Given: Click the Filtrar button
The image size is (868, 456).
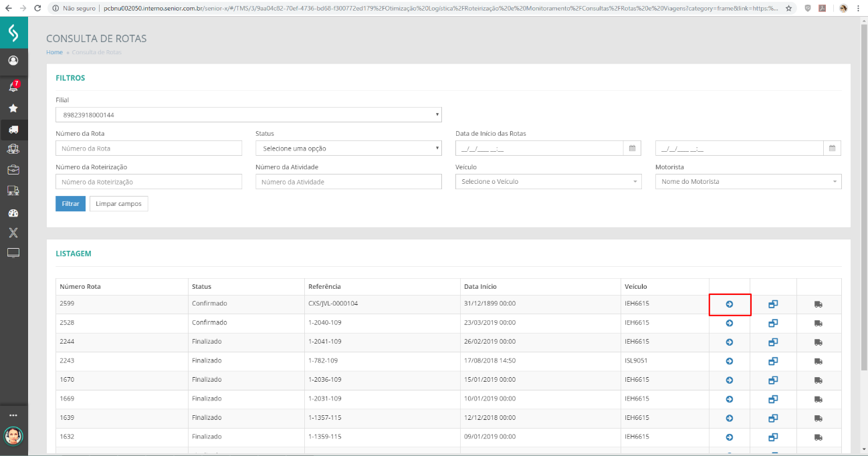Looking at the screenshot, I should [x=70, y=204].
